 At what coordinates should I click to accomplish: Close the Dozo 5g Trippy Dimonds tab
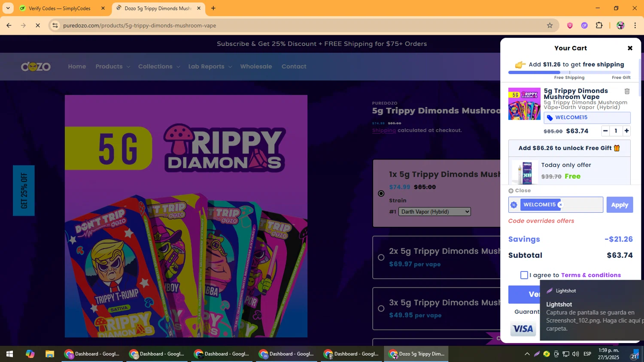[199, 8]
